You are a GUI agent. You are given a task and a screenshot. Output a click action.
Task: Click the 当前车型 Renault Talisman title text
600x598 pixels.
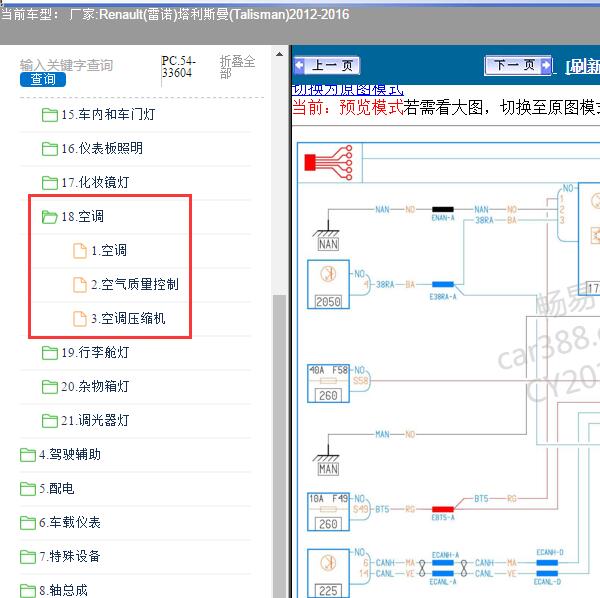pyautogui.click(x=175, y=15)
